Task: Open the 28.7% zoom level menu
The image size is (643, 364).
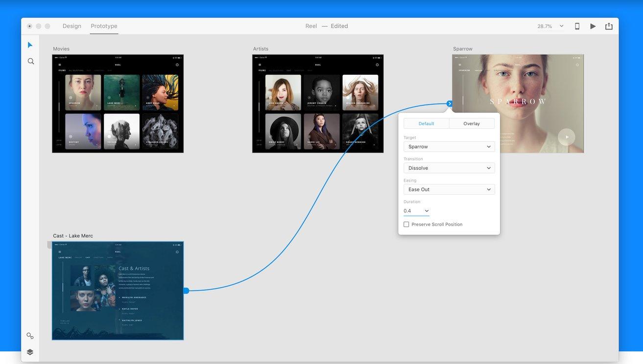Action: click(x=550, y=26)
